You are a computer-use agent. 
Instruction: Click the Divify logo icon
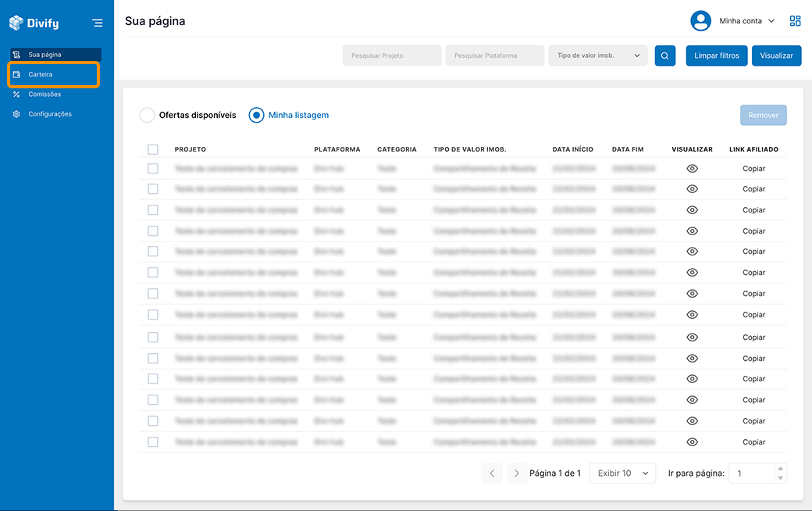pyautogui.click(x=16, y=23)
